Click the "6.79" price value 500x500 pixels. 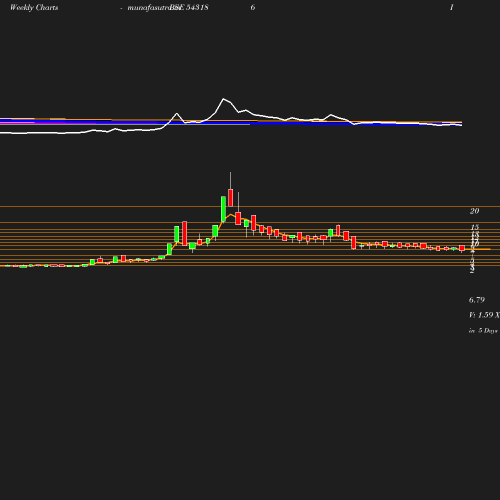tap(477, 300)
